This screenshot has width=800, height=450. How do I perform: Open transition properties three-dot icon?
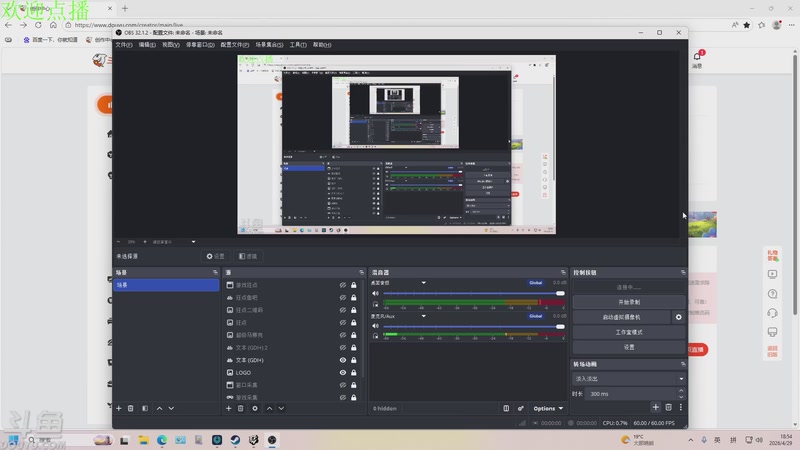[681, 407]
